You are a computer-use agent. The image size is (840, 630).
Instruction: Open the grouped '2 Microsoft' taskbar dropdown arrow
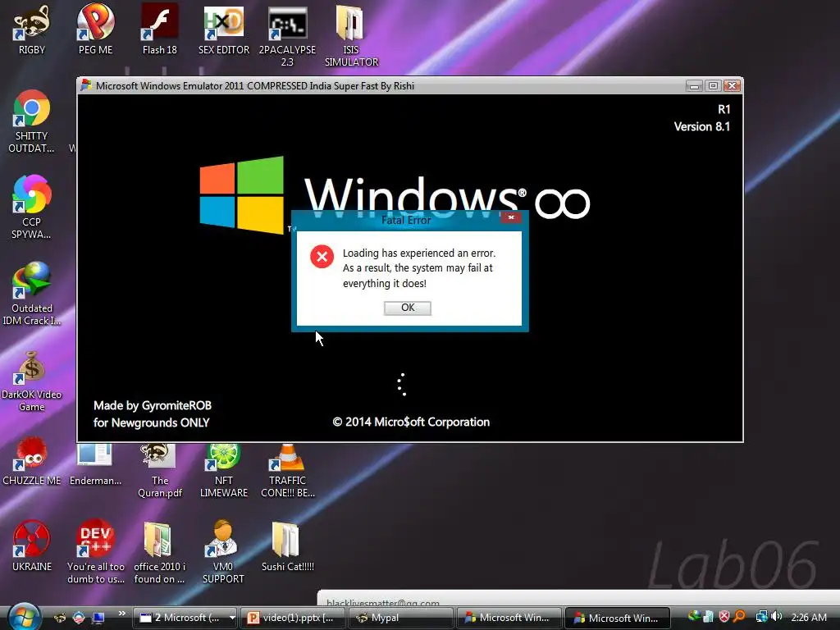232,618
